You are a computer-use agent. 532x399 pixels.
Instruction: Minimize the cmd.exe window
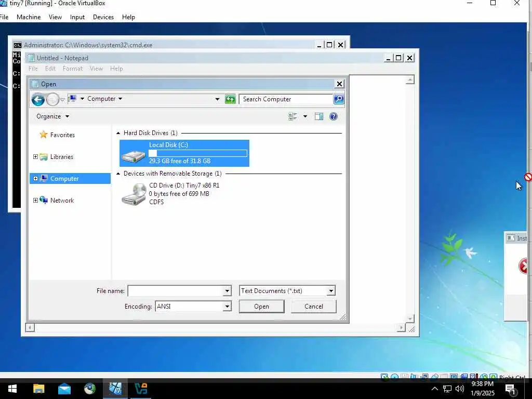click(x=319, y=45)
